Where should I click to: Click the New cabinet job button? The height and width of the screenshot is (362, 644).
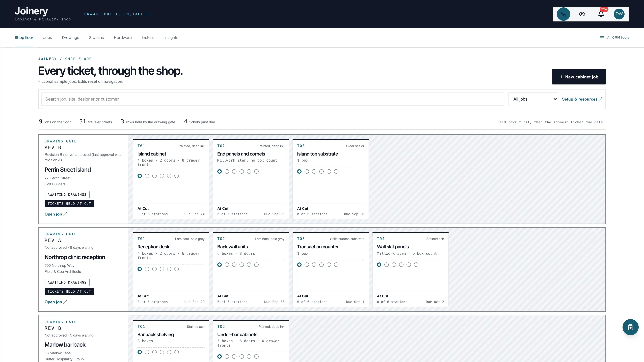tap(579, 77)
